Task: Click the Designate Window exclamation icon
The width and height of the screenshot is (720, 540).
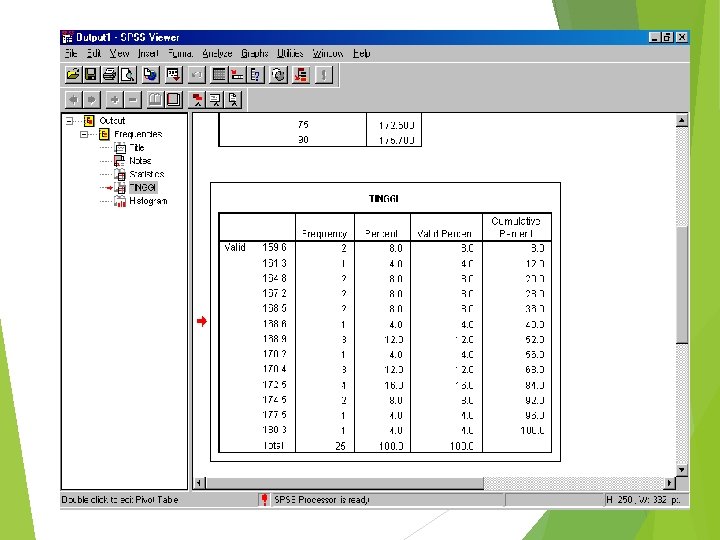Action: click(324, 74)
